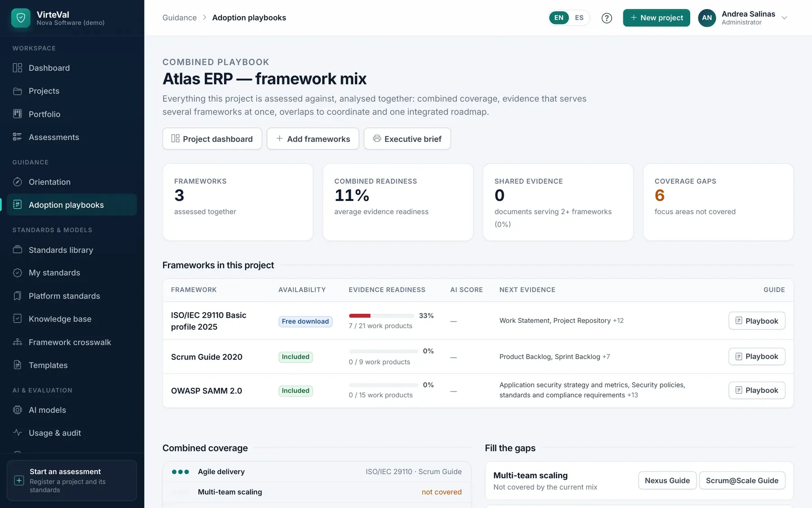Image resolution: width=812 pixels, height=508 pixels.
Task: Switch language to ES
Action: [x=579, y=18]
